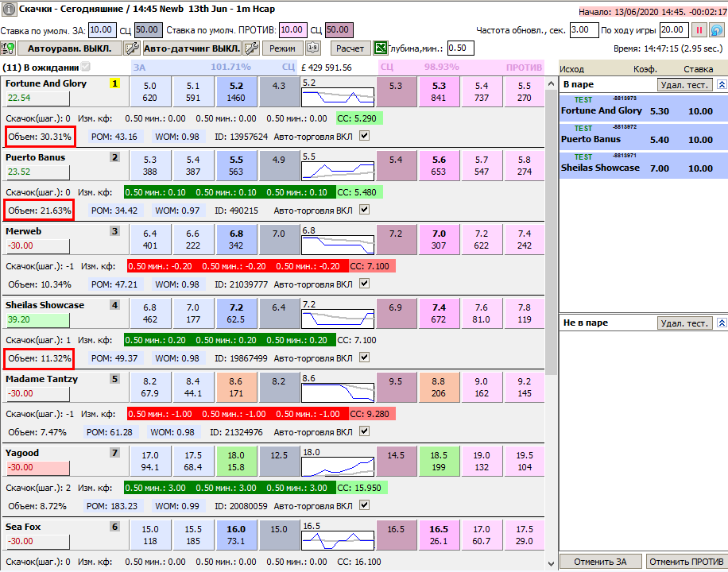
Task: Open the Merweb price chart
Action: pos(338,245)
